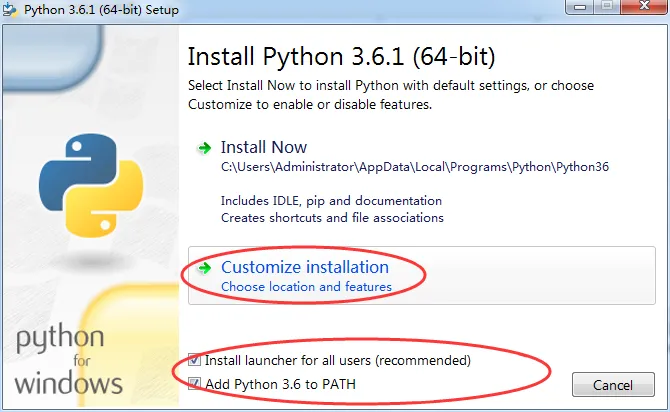The image size is (670, 412).
Task: Close the Python Setup window
Action: 643,8
